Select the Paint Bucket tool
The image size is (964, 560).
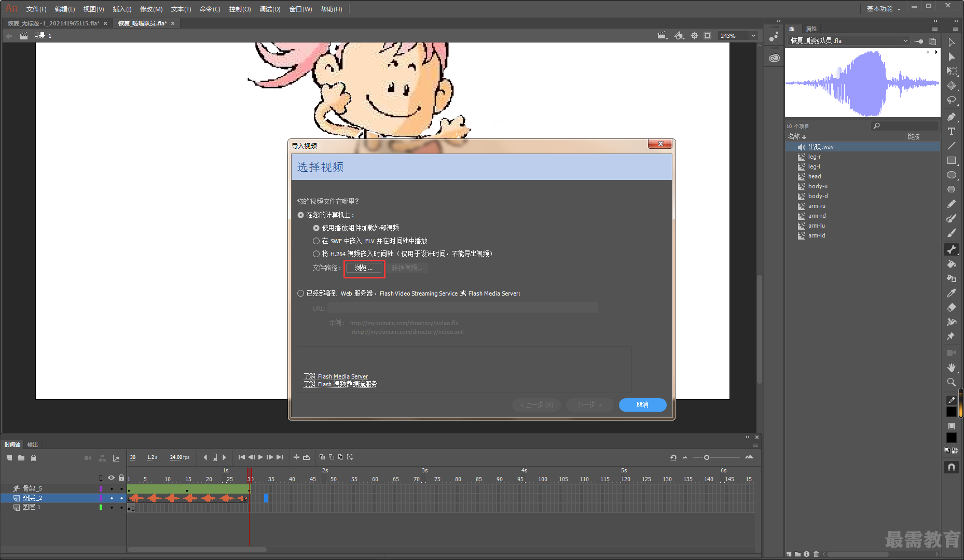click(952, 264)
